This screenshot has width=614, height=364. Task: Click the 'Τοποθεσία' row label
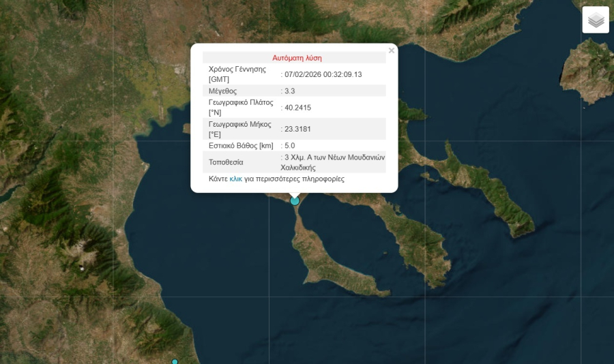[226, 162]
